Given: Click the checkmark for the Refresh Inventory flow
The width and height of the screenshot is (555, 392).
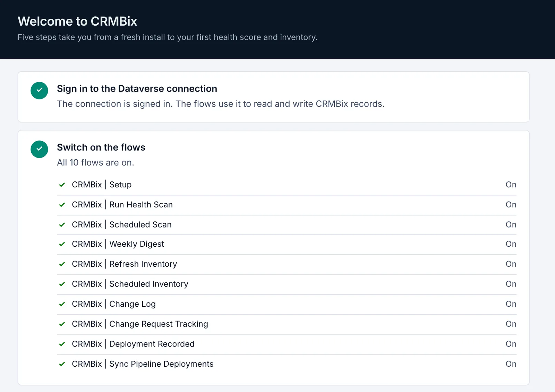Looking at the screenshot, I should tap(62, 264).
